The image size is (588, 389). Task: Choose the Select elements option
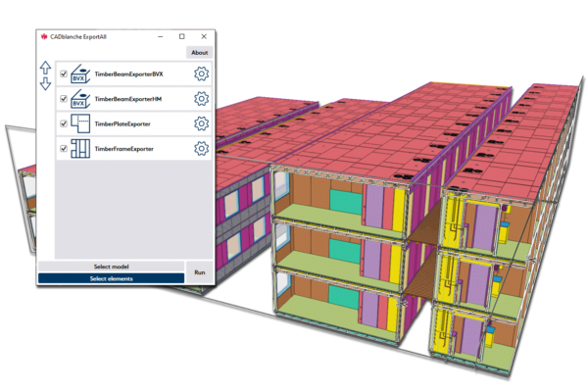(111, 278)
